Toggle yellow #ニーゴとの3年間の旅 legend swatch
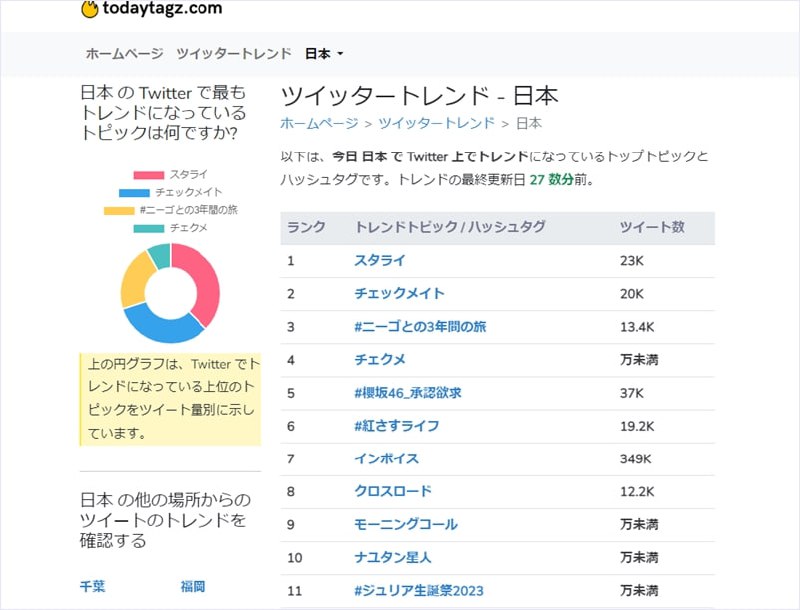800x610 pixels. tap(119, 211)
